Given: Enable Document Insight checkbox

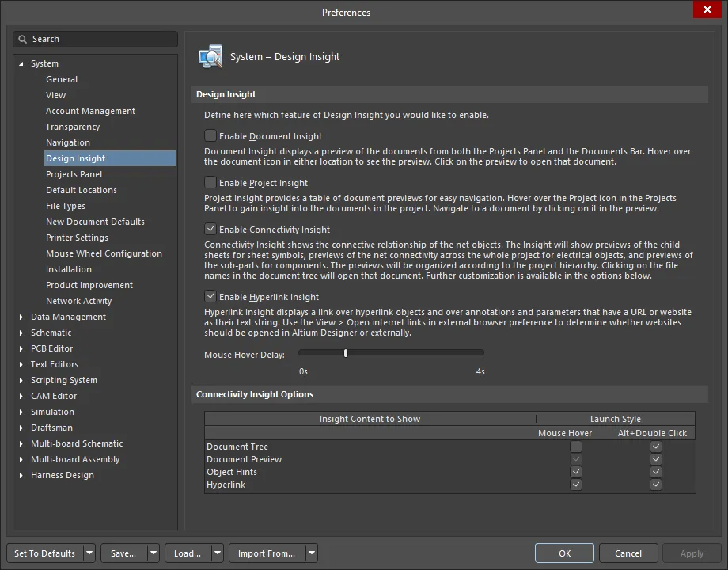Looking at the screenshot, I should (210, 135).
